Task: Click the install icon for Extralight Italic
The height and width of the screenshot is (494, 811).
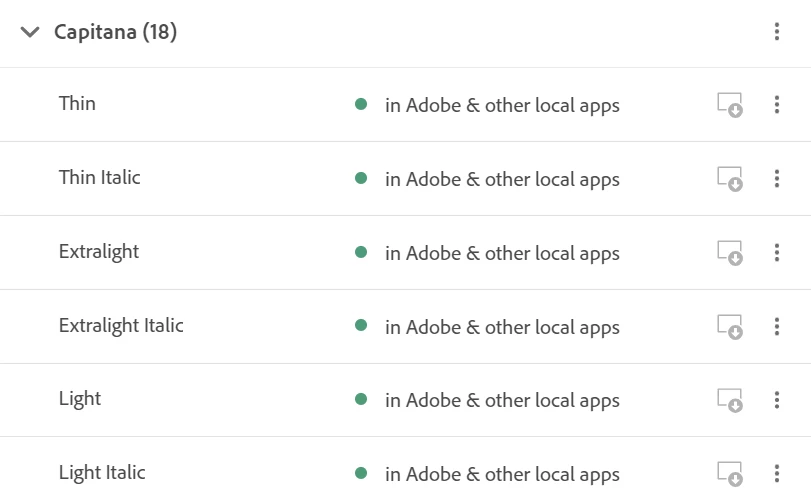Action: pyautogui.click(x=730, y=327)
